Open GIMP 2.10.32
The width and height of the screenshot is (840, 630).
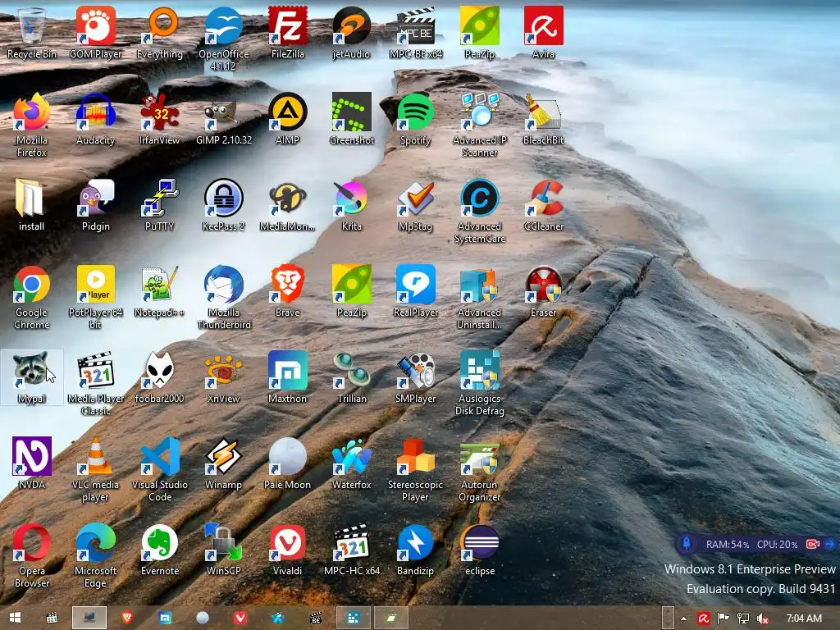click(x=223, y=119)
